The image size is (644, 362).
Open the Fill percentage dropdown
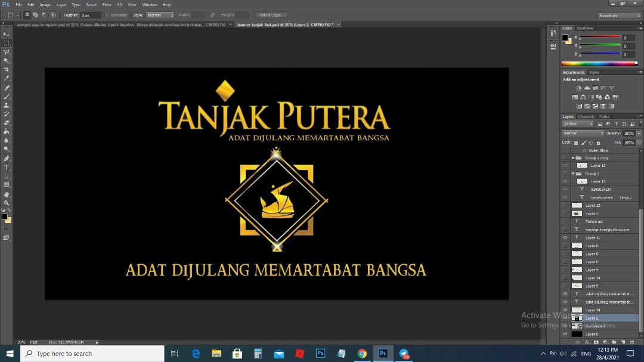(639, 143)
